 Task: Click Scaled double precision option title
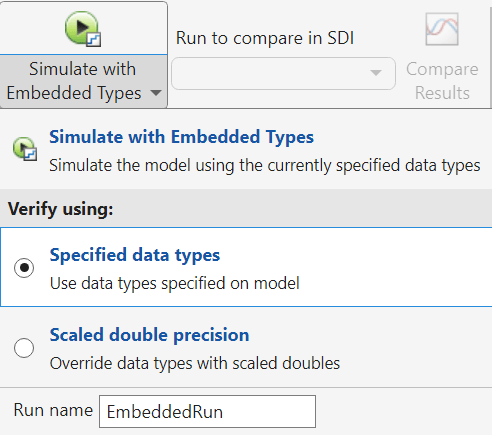[x=149, y=335]
